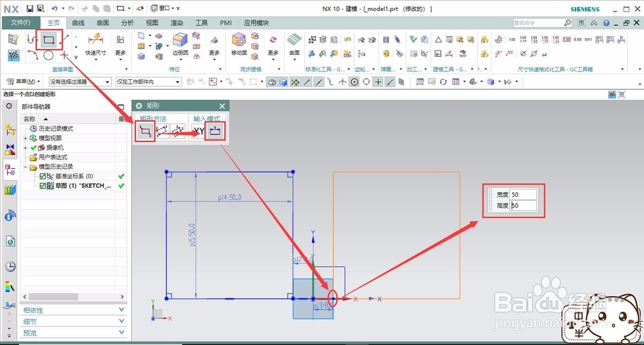Select the Point sketch tool
644x345 pixels.
pyautogui.click(x=64, y=55)
